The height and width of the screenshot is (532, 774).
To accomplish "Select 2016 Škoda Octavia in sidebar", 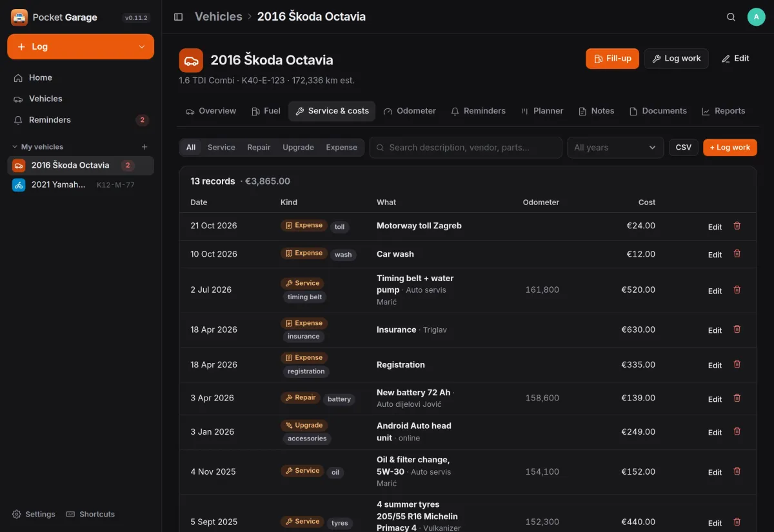I will click(81, 166).
